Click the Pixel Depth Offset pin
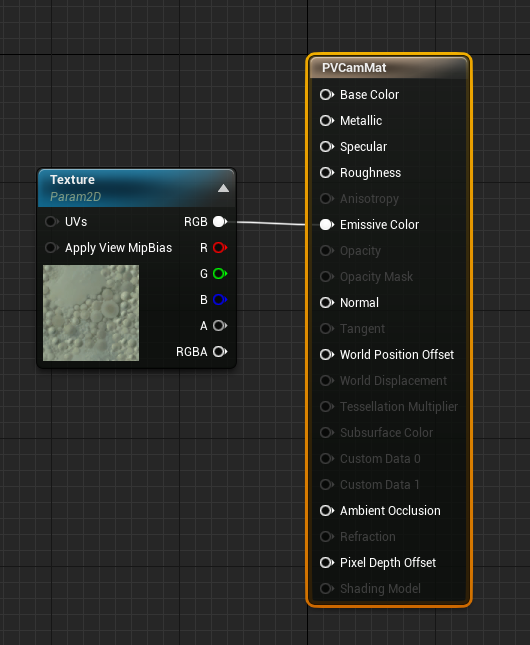530x645 pixels. point(327,562)
